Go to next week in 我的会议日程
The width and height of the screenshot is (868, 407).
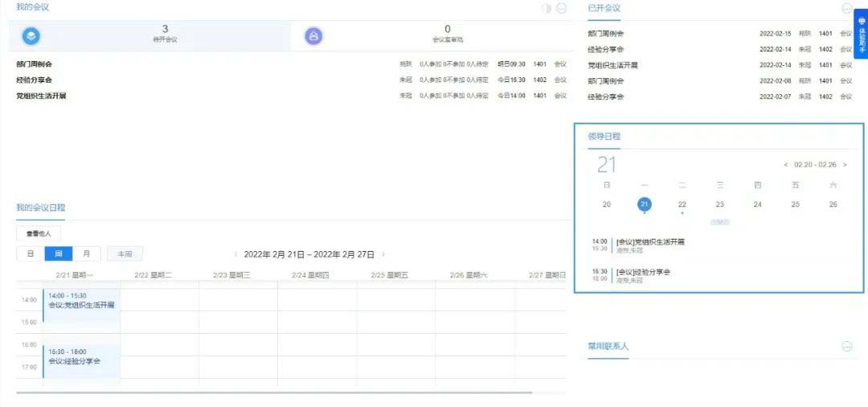click(x=383, y=254)
